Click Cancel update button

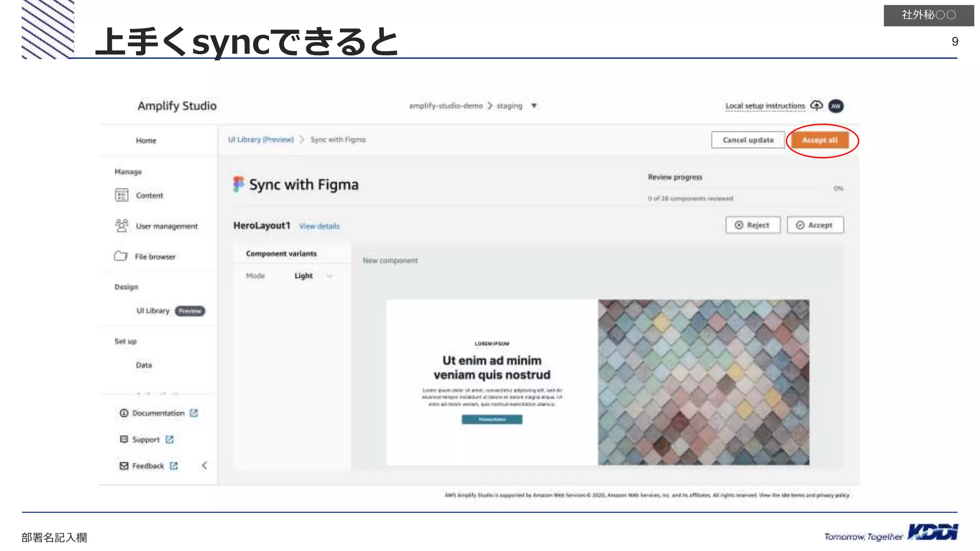coord(748,140)
